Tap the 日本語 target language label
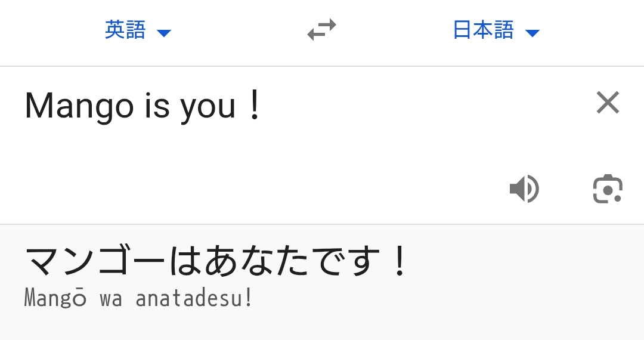The width and height of the screenshot is (644, 340). click(483, 30)
